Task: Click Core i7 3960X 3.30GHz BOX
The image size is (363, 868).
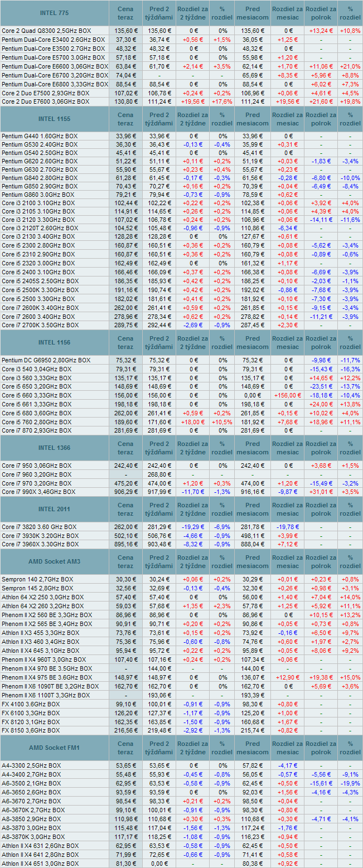Action: point(40,544)
